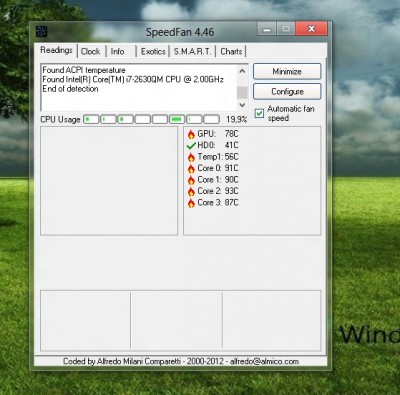Click the Core 0 flame icon

click(x=191, y=168)
